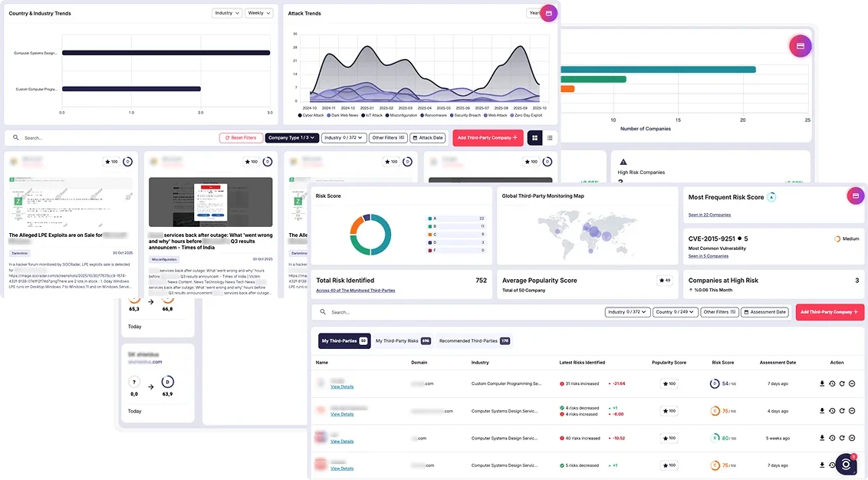This screenshot has height=480, width=868.
Task: Open the Weekly period dropdown
Action: pos(259,13)
